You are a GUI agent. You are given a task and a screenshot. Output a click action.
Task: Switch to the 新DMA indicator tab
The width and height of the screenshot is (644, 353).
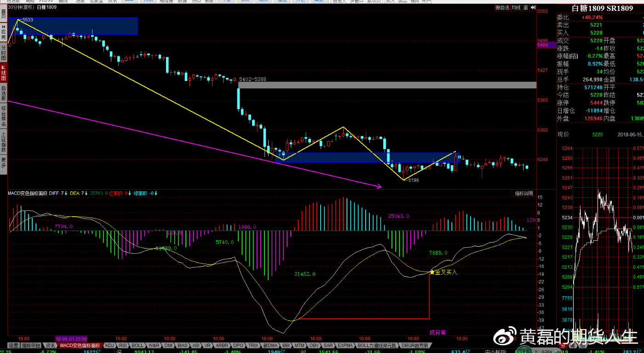coord(270,345)
